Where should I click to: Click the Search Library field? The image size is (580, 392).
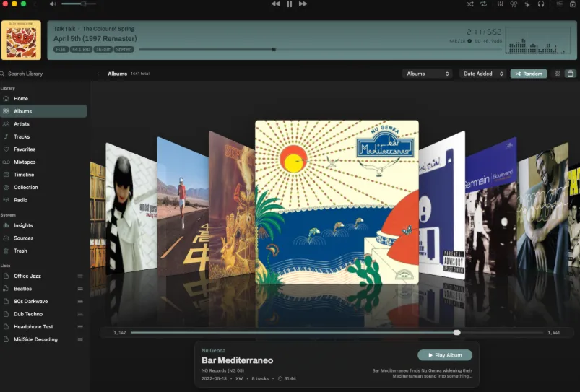(46, 74)
